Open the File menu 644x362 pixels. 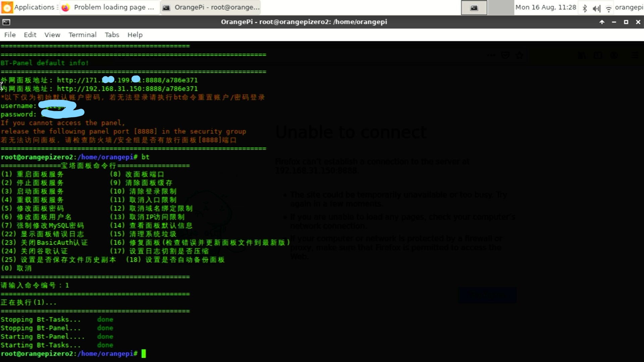(x=10, y=35)
